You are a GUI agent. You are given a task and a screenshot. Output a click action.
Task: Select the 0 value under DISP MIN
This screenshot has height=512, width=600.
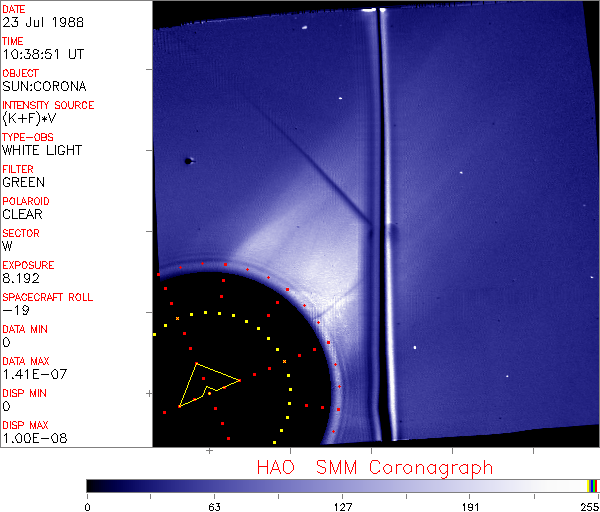(x=7, y=406)
